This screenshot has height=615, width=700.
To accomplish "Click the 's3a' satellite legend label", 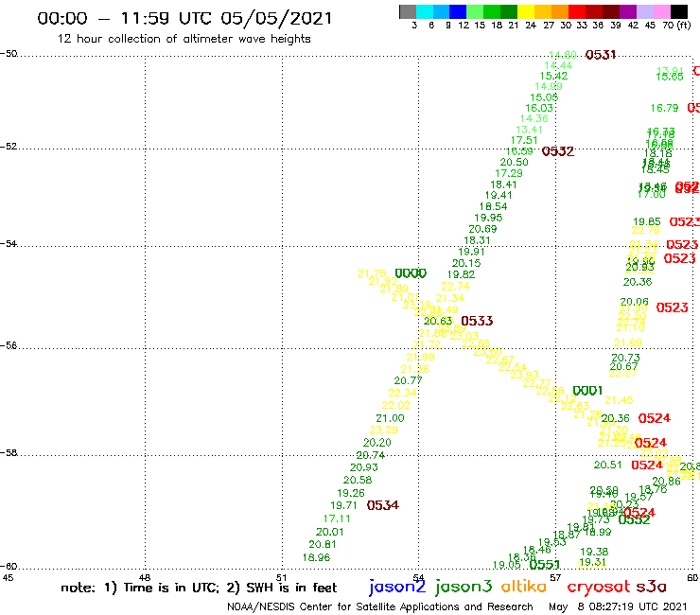I will 652,587.
